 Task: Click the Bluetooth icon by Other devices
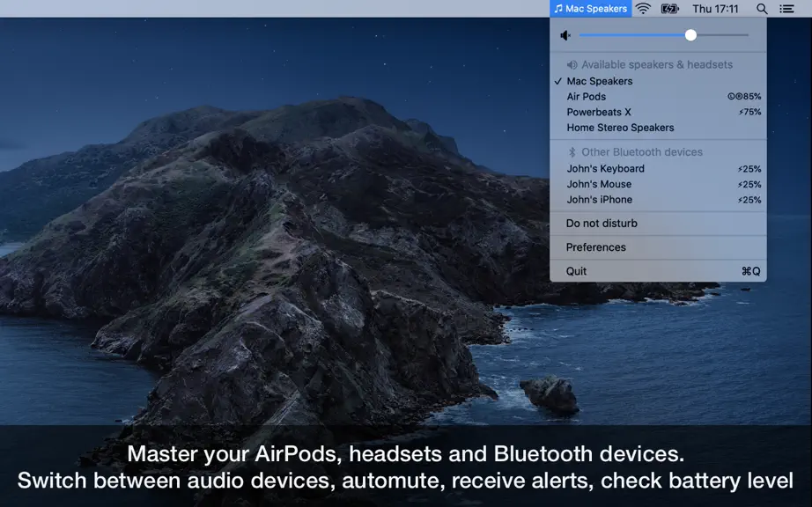coord(572,152)
